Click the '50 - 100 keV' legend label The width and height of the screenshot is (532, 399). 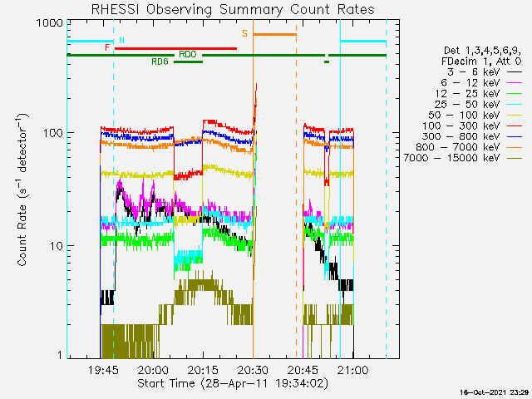pos(464,115)
